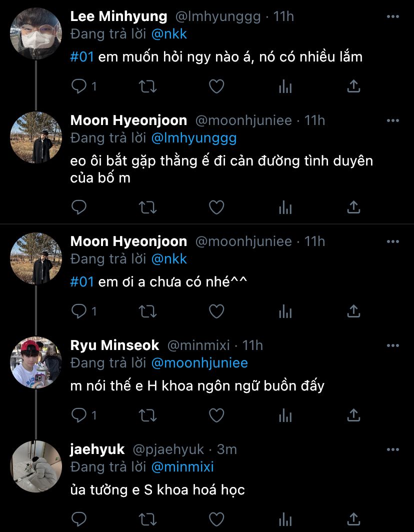Like Lee Minhyung's tweet
Viewport: 414px width, 532px height.
pos(216,86)
